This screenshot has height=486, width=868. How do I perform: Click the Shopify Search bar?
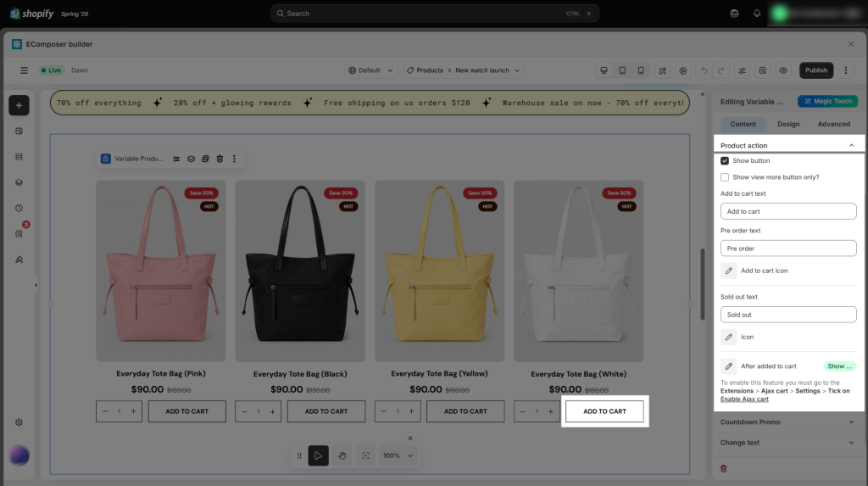click(435, 14)
